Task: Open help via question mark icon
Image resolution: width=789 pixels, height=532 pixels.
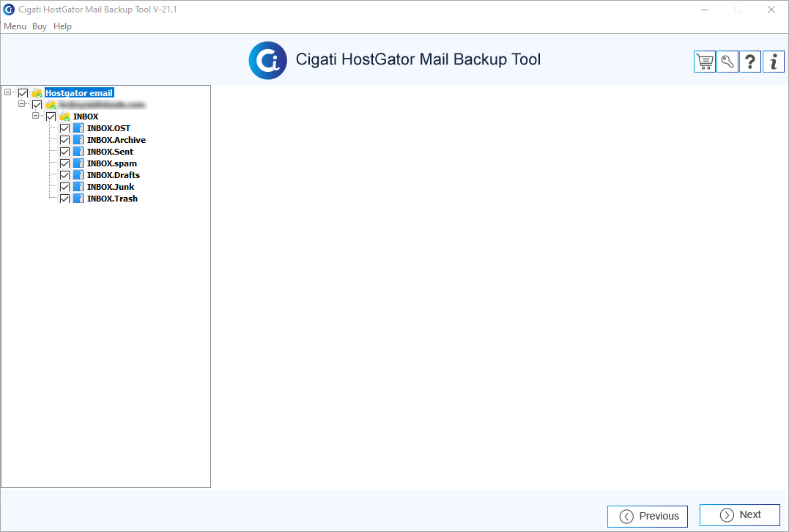Action: click(750, 62)
